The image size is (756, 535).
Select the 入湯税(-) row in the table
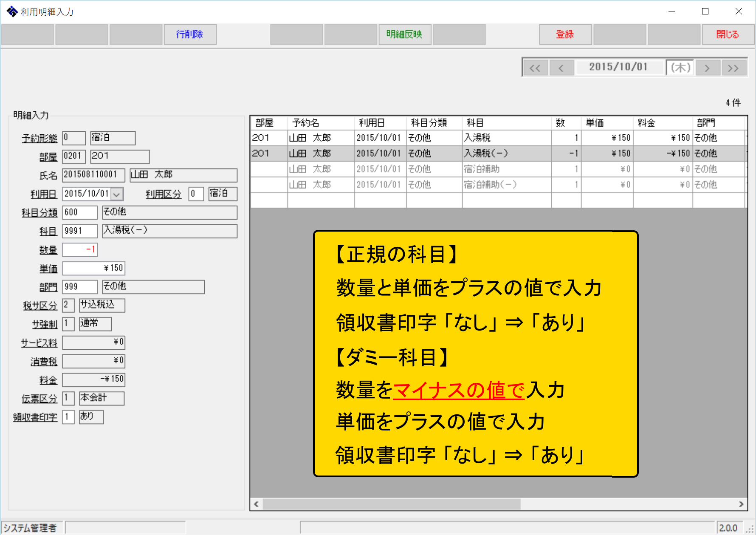pyautogui.click(x=499, y=153)
